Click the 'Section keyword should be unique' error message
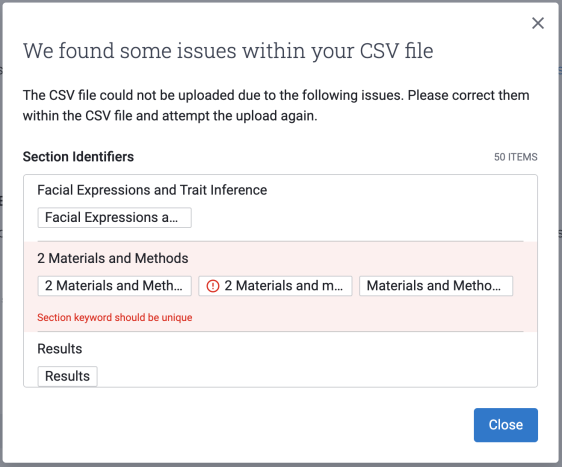The width and height of the screenshot is (562, 467). 115,318
